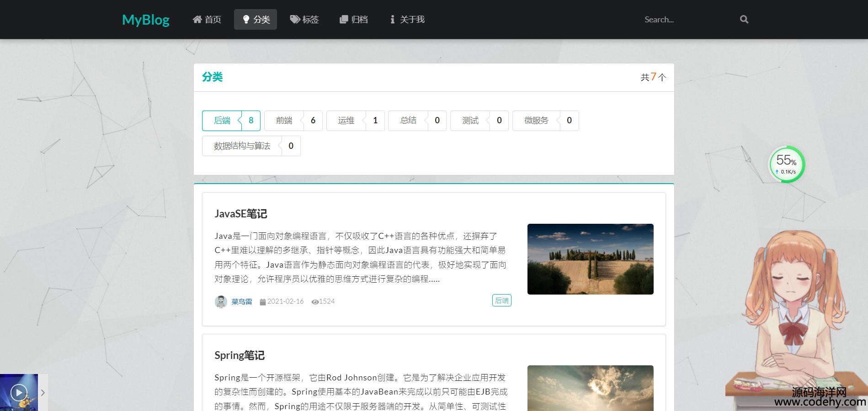
Task: Play the music player at bottom left
Action: click(19, 392)
